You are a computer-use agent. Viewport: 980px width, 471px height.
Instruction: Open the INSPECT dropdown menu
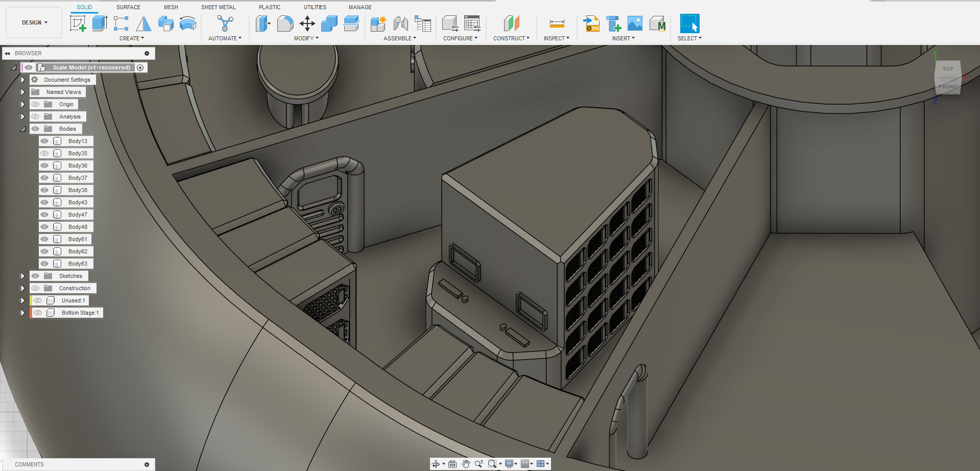557,38
